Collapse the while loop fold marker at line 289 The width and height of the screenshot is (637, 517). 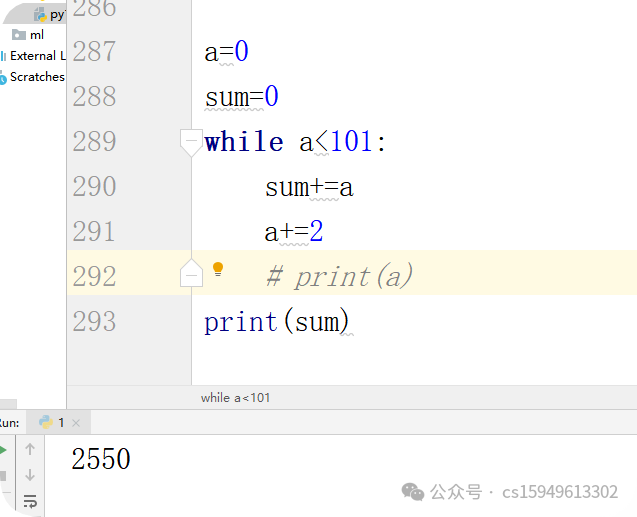[x=191, y=143]
